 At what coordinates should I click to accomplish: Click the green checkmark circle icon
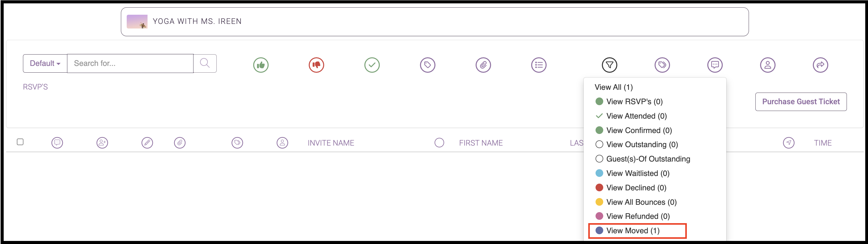(372, 65)
